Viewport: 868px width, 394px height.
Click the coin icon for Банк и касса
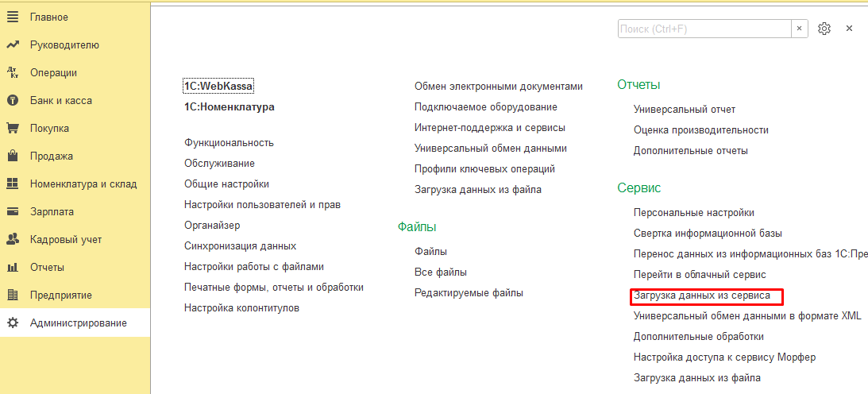13,101
